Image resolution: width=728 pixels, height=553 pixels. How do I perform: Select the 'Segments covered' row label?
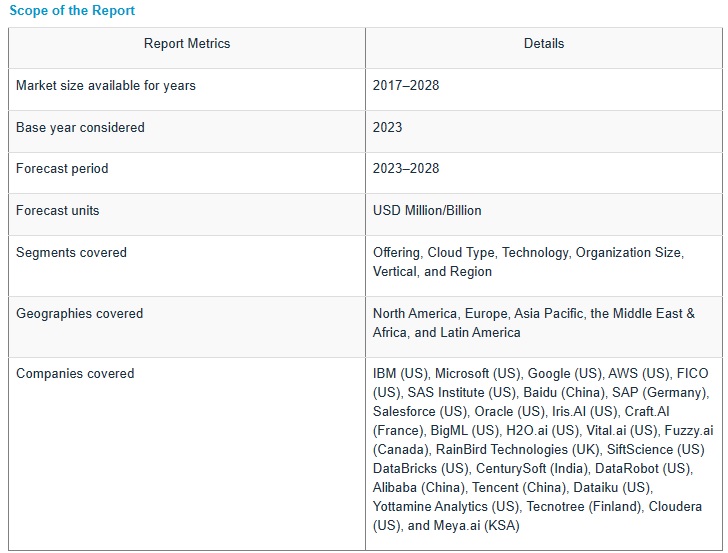click(x=71, y=253)
